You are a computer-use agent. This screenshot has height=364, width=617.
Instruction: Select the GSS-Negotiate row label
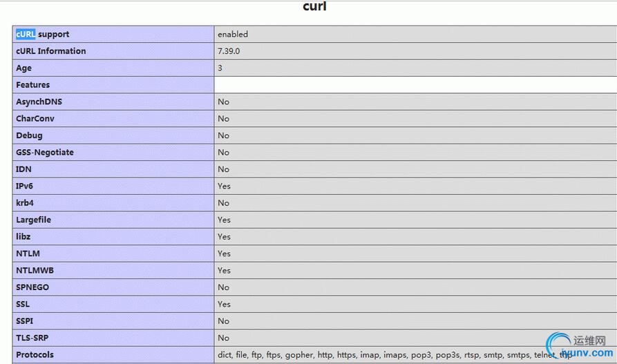coord(44,152)
